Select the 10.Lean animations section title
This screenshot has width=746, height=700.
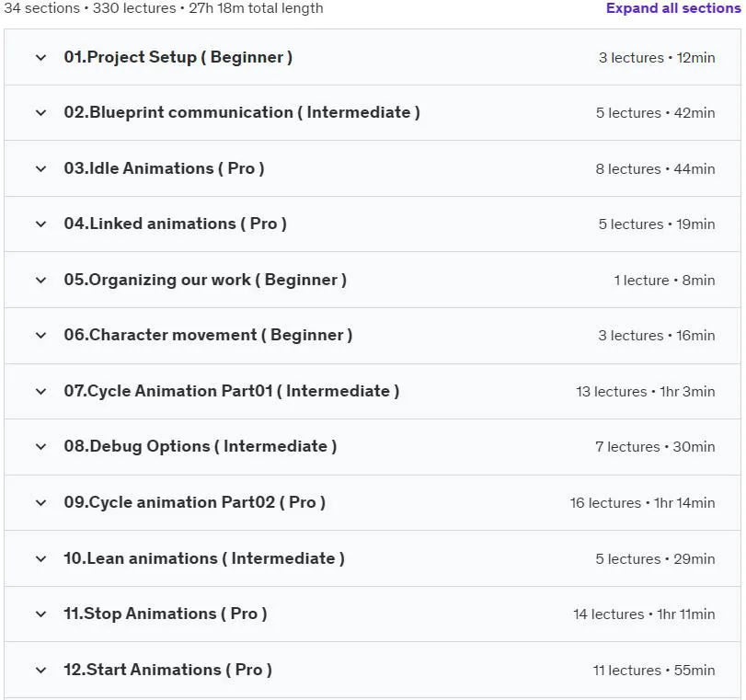[204, 558]
